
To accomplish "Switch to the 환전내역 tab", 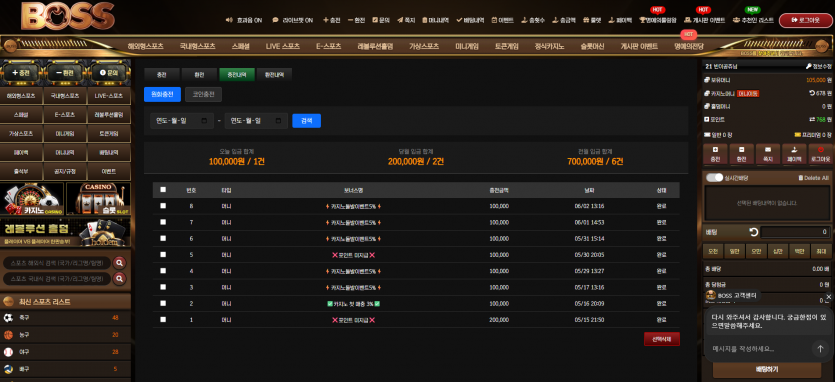I will (x=274, y=75).
